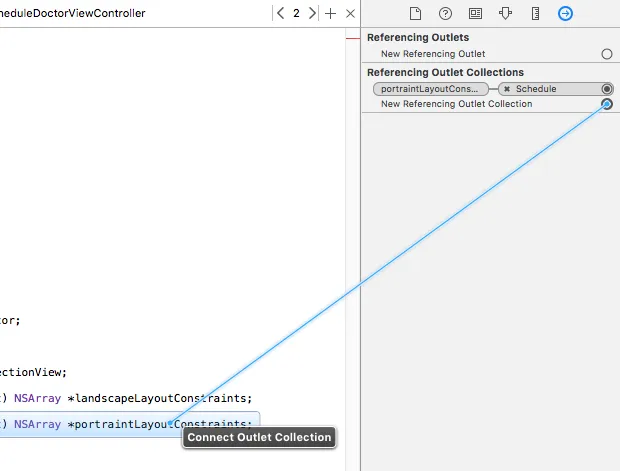Click the New Referencing Outlet Collection circle
The width and height of the screenshot is (620, 471).
click(607, 104)
